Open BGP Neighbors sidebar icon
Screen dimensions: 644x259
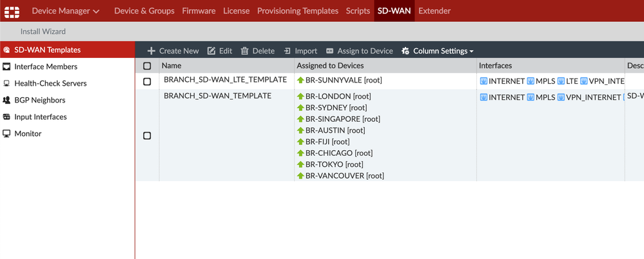pyautogui.click(x=7, y=100)
